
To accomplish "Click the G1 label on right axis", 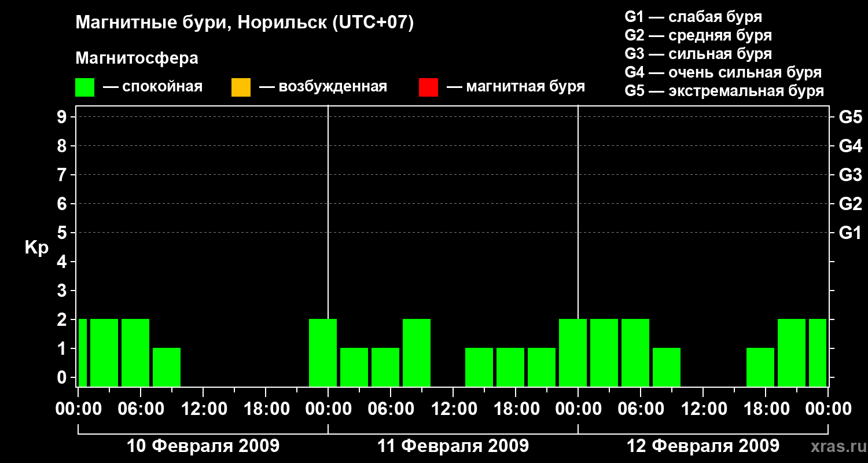I will coord(850,233).
